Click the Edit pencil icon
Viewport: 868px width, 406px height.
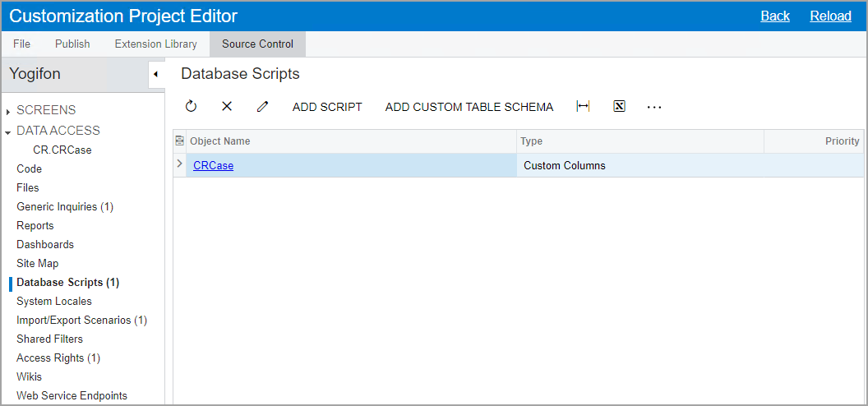click(x=262, y=107)
